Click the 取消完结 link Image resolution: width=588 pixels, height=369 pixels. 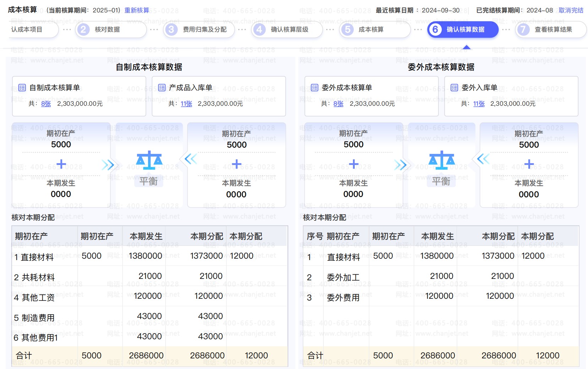tap(571, 10)
